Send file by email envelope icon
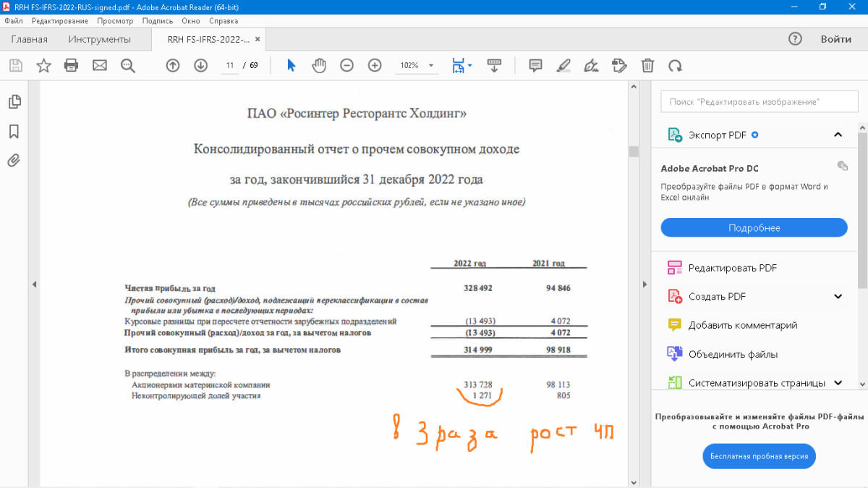Viewport: 868px width, 488px height. pyautogui.click(x=100, y=66)
